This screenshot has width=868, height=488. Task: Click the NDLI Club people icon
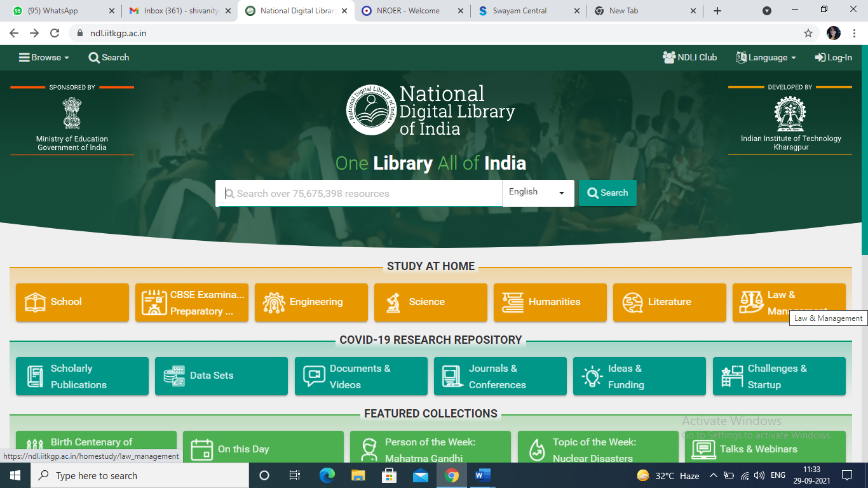click(669, 57)
